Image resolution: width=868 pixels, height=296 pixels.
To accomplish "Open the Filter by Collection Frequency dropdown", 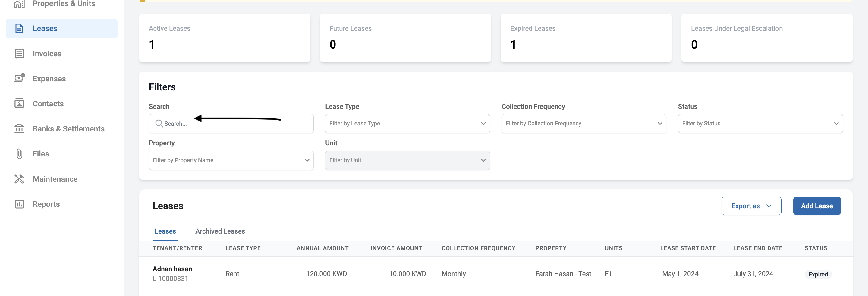I will pos(583,123).
